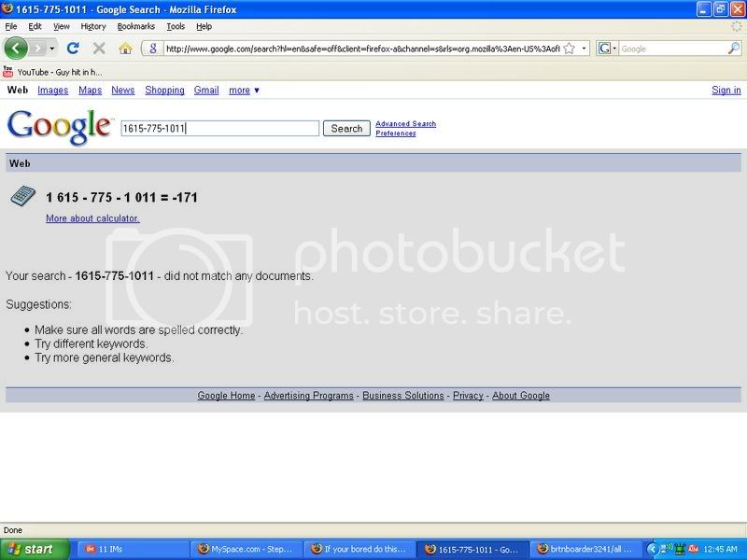Click the magnifying glass search icon
The width and height of the screenshot is (747, 560).
point(734,49)
